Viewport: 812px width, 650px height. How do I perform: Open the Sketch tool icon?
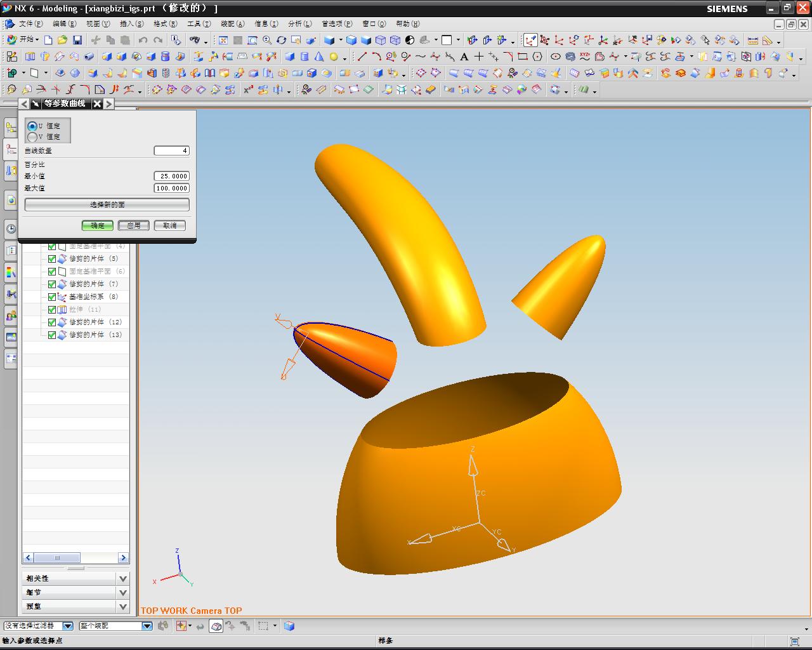click(11, 56)
